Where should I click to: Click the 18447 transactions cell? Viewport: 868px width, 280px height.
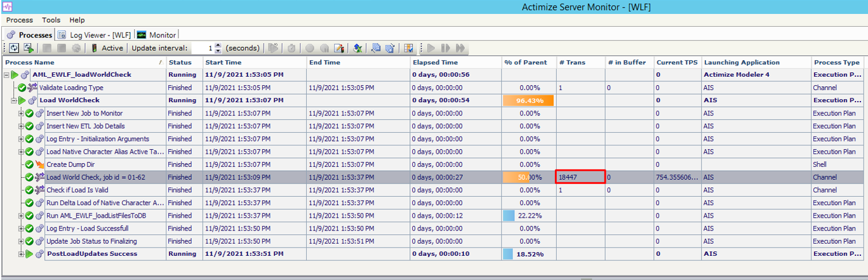pyautogui.click(x=580, y=177)
